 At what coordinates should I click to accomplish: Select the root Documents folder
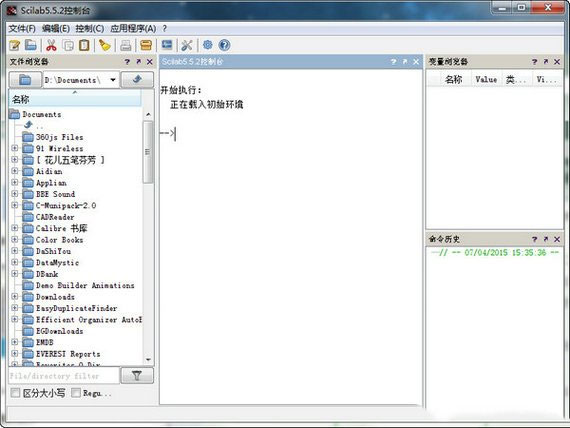point(36,114)
